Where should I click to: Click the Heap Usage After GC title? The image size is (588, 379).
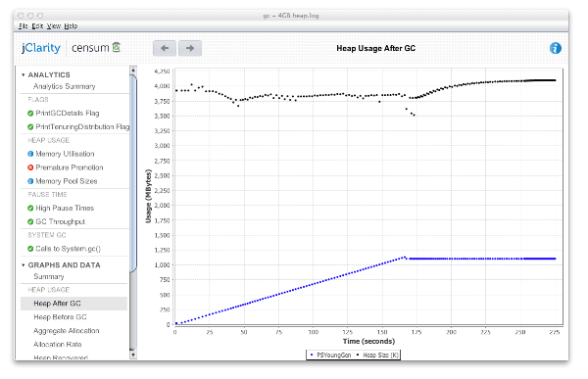coord(375,48)
